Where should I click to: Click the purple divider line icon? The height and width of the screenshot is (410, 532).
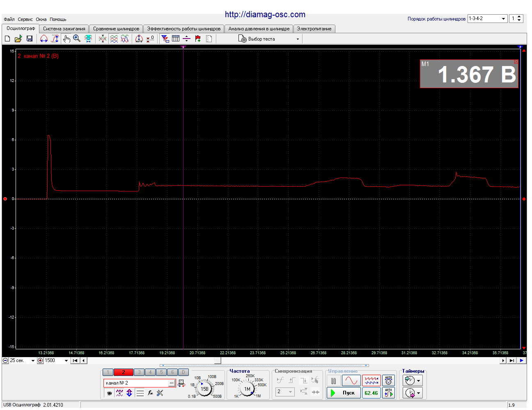click(187, 39)
